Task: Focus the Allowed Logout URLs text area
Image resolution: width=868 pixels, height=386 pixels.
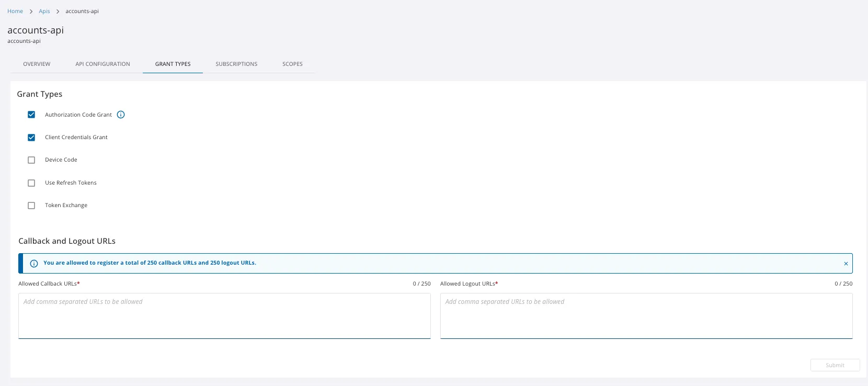Action: click(x=646, y=316)
